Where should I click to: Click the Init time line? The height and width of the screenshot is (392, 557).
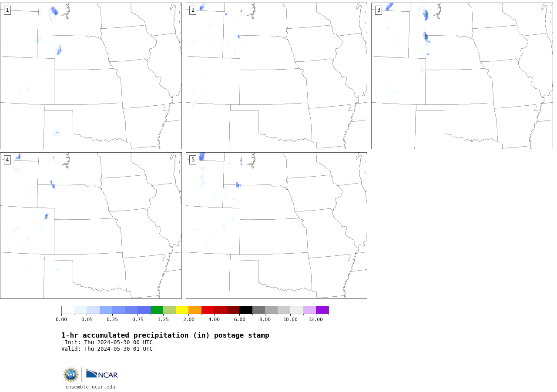[x=109, y=342]
